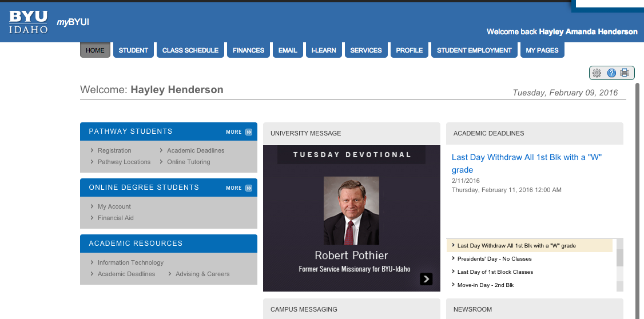Click the University Message section header
This screenshot has height=319, width=644.
[352, 133]
